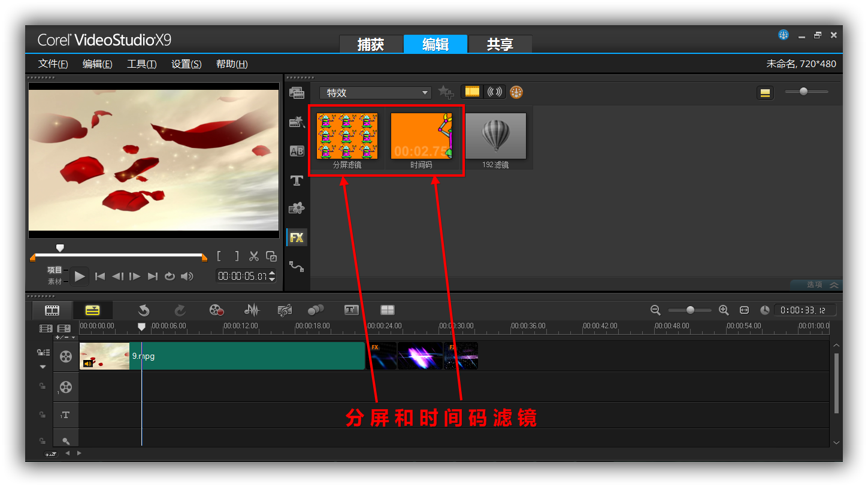Adjust the library thumbnail size slider

click(x=803, y=92)
